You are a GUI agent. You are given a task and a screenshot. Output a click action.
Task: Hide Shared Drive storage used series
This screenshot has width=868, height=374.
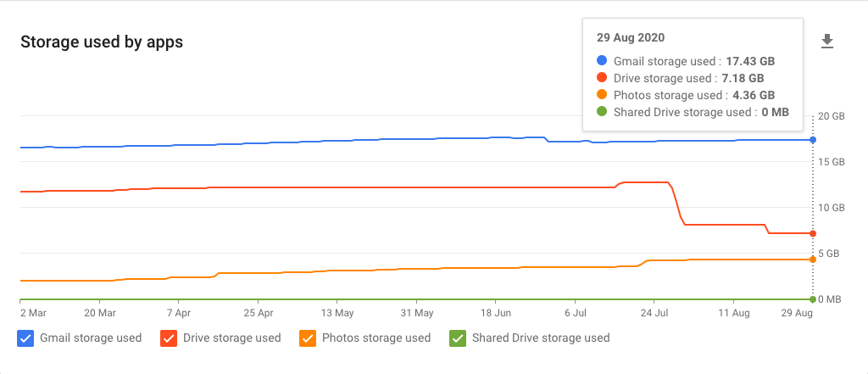pos(458,338)
